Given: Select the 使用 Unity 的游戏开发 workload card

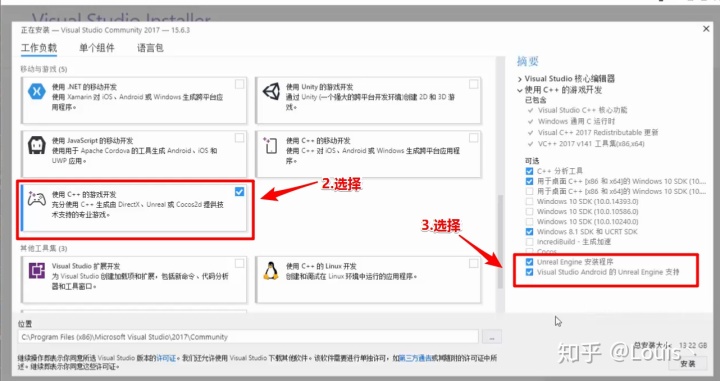Looking at the screenshot, I should click(368, 101).
